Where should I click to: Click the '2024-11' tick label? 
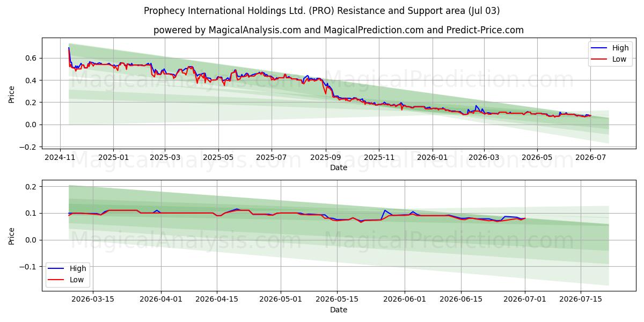60,157
